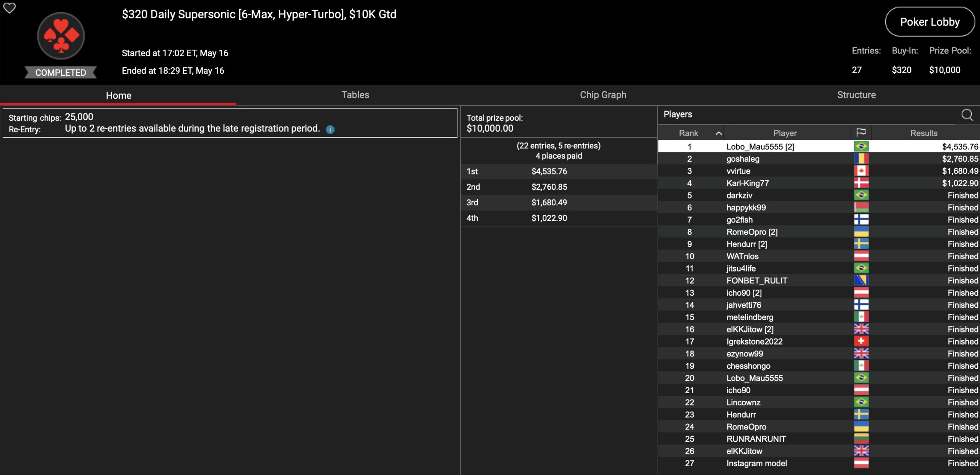Select winner Lobo_Mau5555 [2] row
The width and height of the screenshot is (980, 475).
(x=760, y=146)
